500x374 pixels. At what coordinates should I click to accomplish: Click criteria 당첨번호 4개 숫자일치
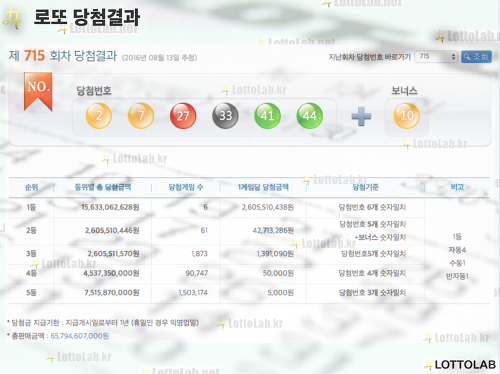[x=372, y=273]
